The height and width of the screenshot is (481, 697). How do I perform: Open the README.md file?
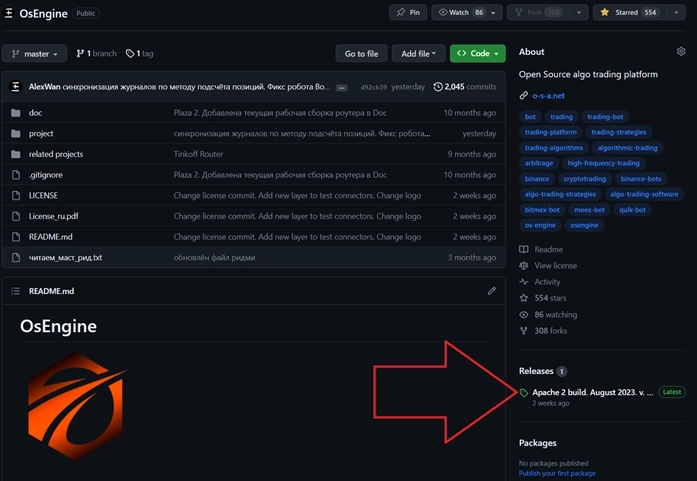coord(51,237)
